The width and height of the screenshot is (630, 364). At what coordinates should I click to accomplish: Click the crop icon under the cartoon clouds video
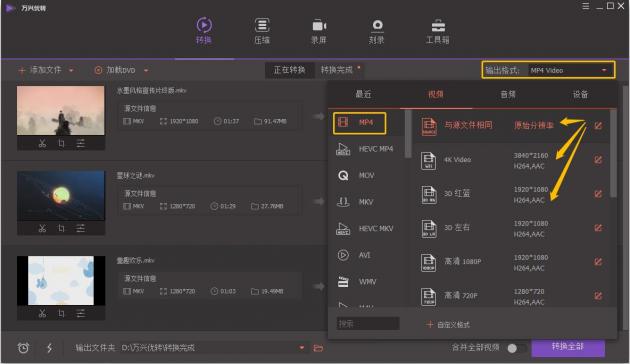coord(61,313)
